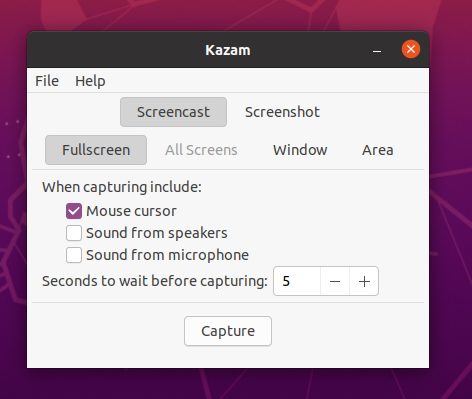The height and width of the screenshot is (399, 472).
Task: Close the Kazam window
Action: click(x=411, y=49)
